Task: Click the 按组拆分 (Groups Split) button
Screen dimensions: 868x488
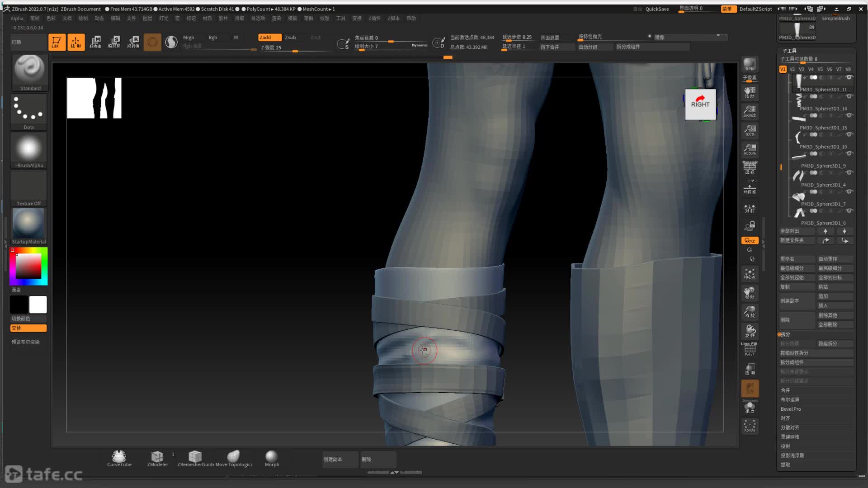Action: (x=835, y=343)
